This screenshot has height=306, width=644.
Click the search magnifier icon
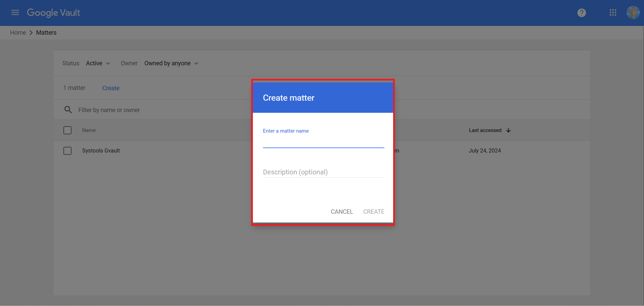(68, 110)
